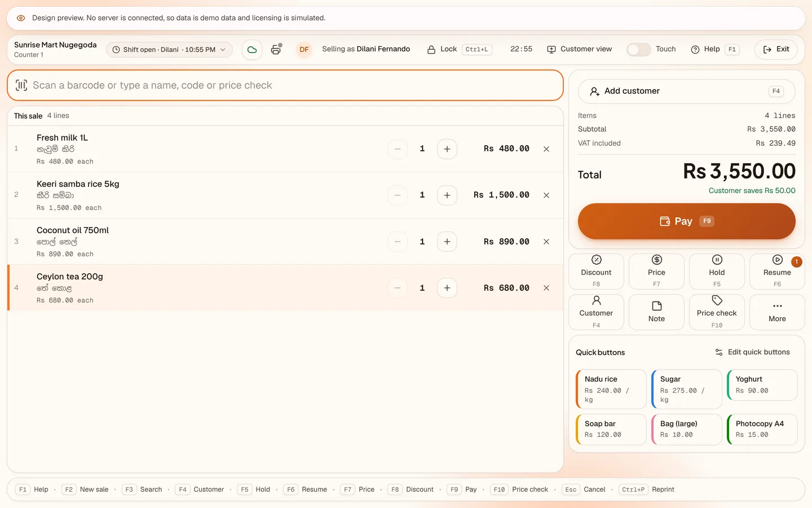Add Bag (large) quick button item
The image size is (812, 508).
point(687,430)
